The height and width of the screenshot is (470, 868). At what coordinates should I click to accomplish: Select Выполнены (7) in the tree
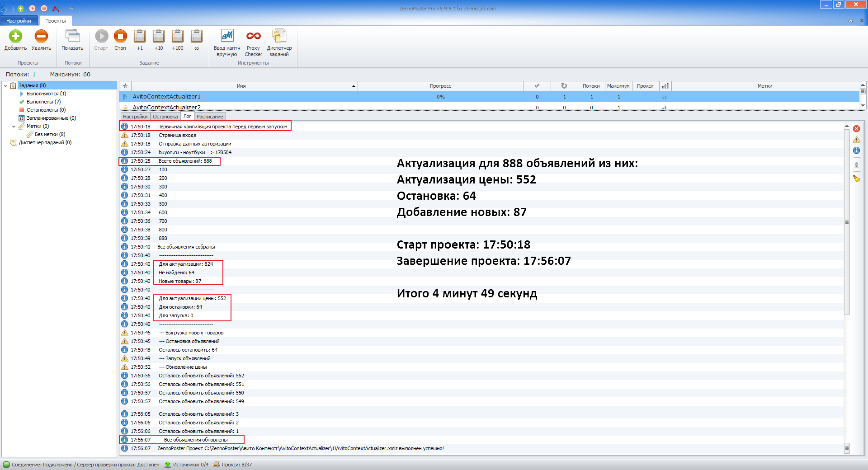pos(43,102)
